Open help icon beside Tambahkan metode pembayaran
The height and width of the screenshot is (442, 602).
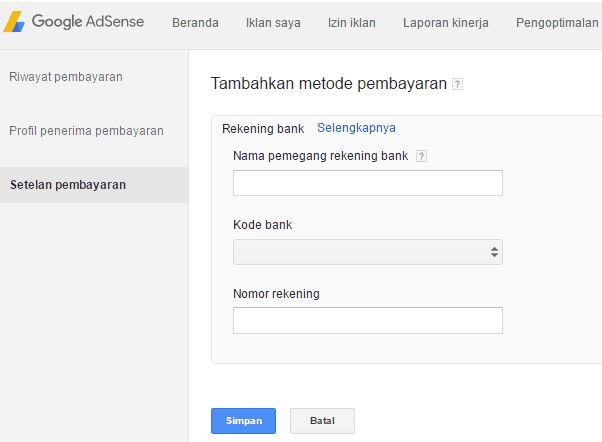(x=457, y=84)
